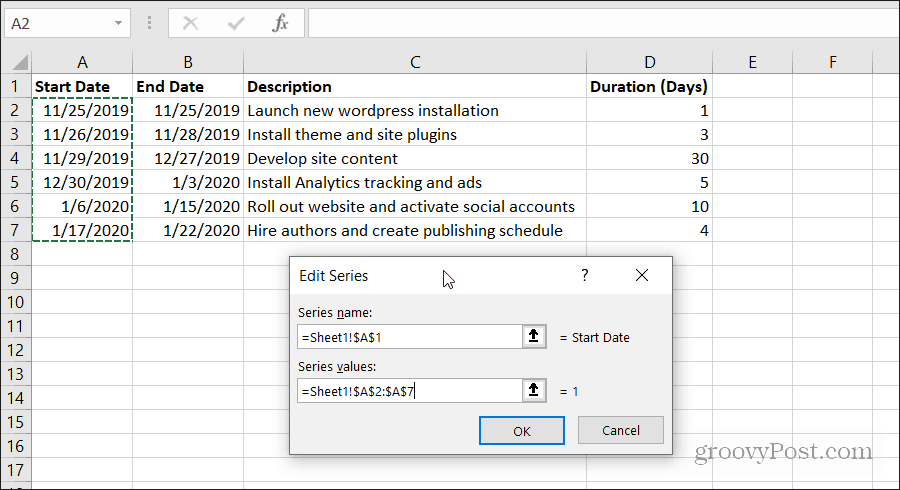Select duration cell with value 30
The image size is (900, 490).
pos(649,158)
